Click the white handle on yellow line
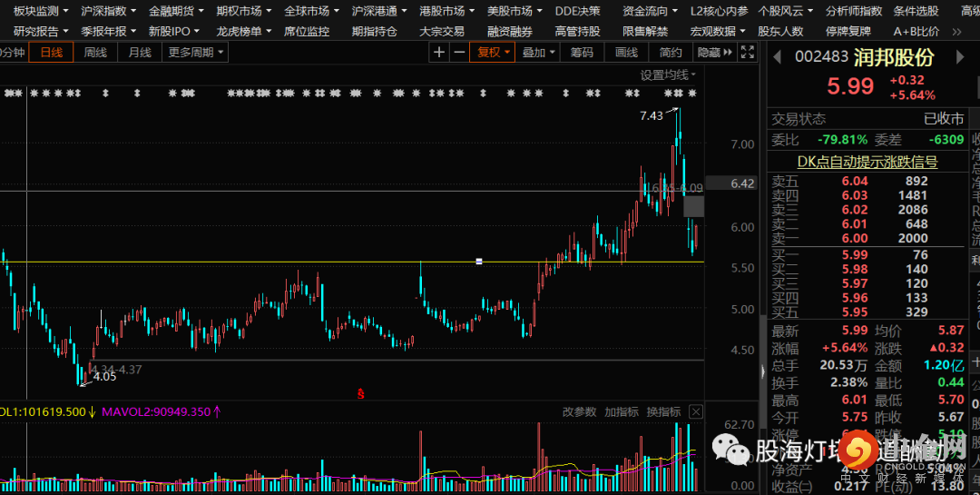Viewport: 980px width, 495px height. click(479, 262)
